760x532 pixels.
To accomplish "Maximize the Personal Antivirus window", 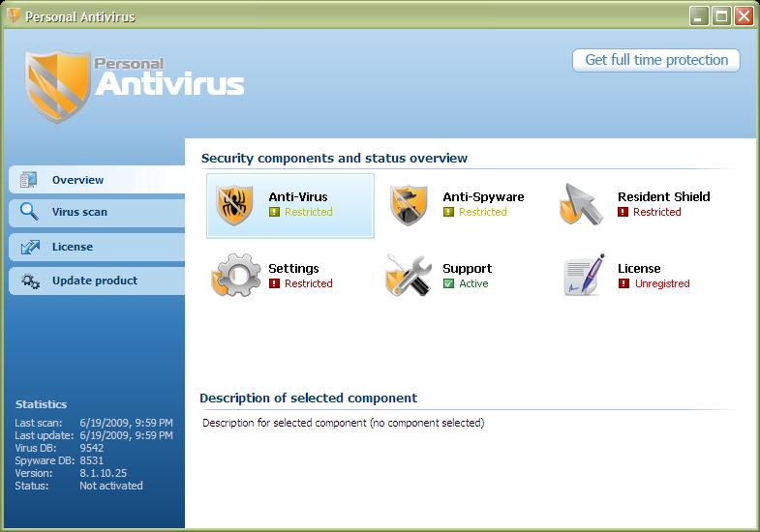I will 720,16.
